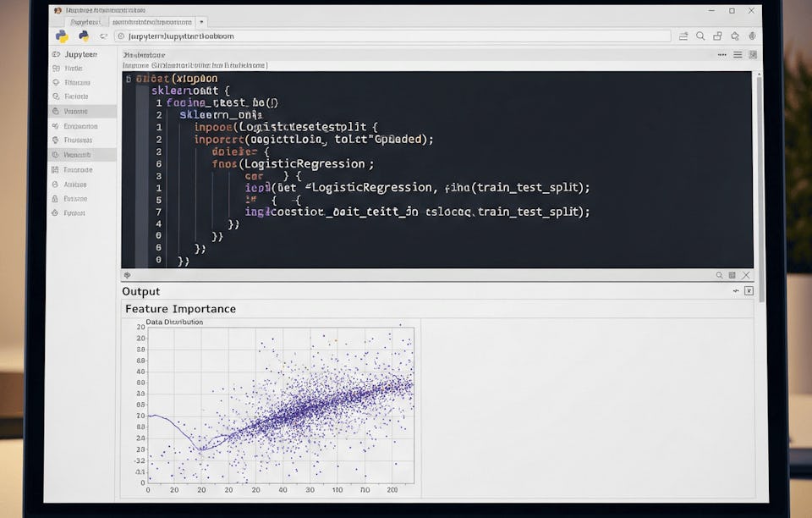Click the reload arrow icon left of address bar
The width and height of the screenshot is (812, 518).
pyautogui.click(x=103, y=36)
